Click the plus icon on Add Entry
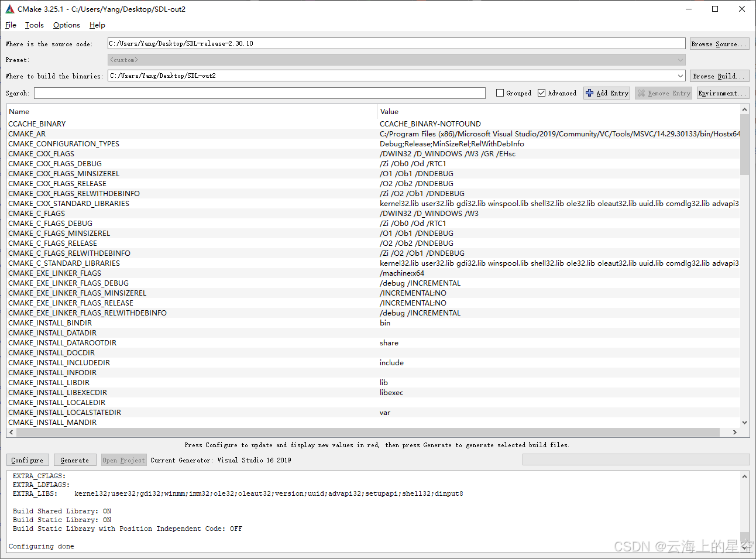The height and width of the screenshot is (559, 756). [590, 93]
